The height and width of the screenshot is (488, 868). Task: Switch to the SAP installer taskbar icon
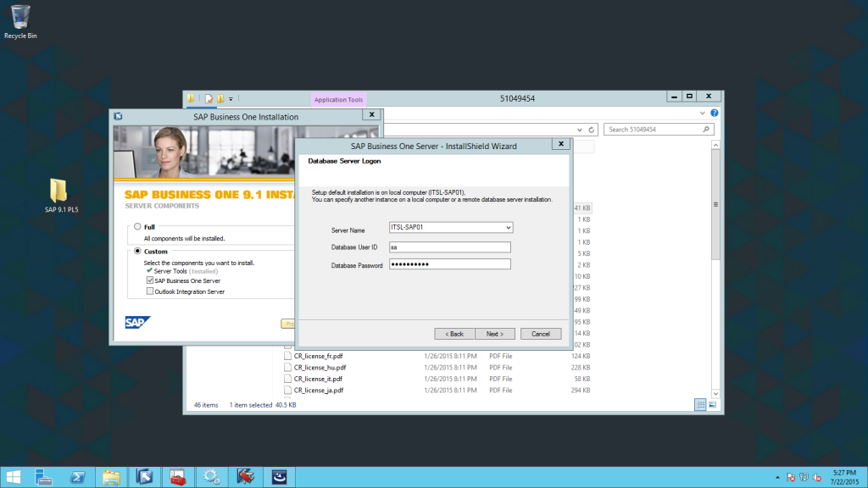(x=144, y=477)
